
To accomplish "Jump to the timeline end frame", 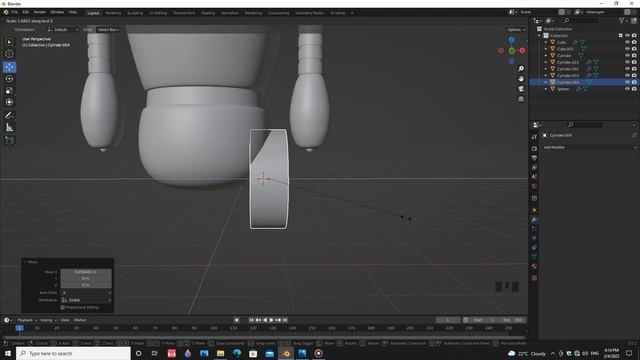I will point(285,320).
